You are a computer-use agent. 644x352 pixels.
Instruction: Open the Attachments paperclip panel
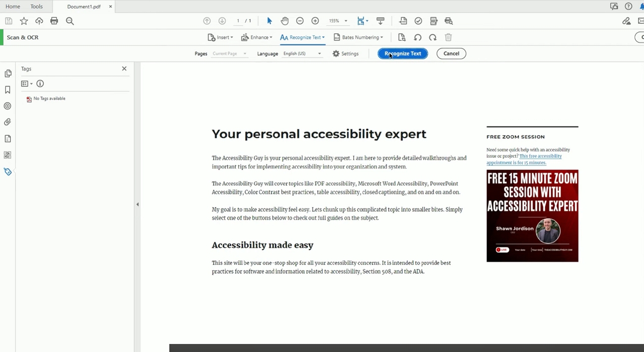[8, 122]
